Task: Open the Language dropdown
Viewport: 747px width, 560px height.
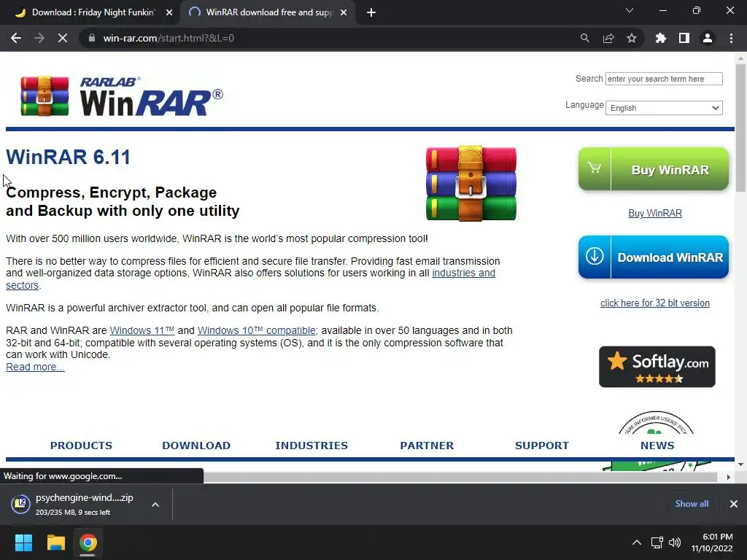Action: (x=664, y=108)
